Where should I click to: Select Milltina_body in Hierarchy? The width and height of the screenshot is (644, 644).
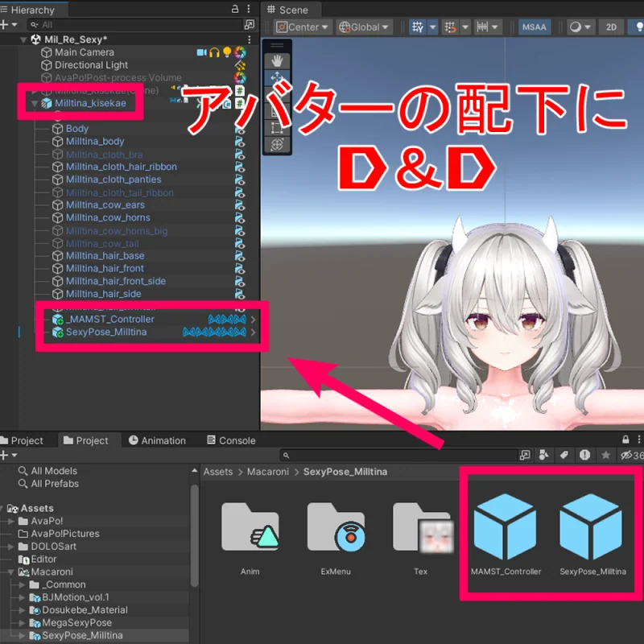tap(95, 142)
